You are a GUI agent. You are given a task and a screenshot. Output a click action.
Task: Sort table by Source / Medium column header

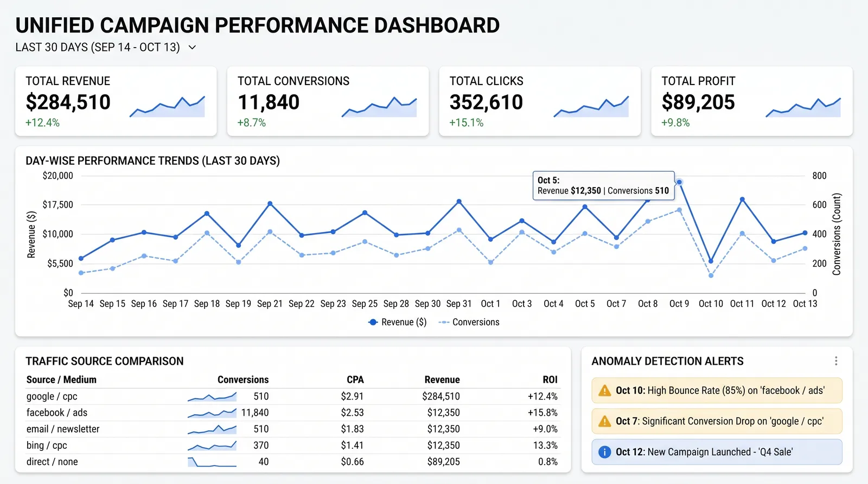[x=61, y=379]
